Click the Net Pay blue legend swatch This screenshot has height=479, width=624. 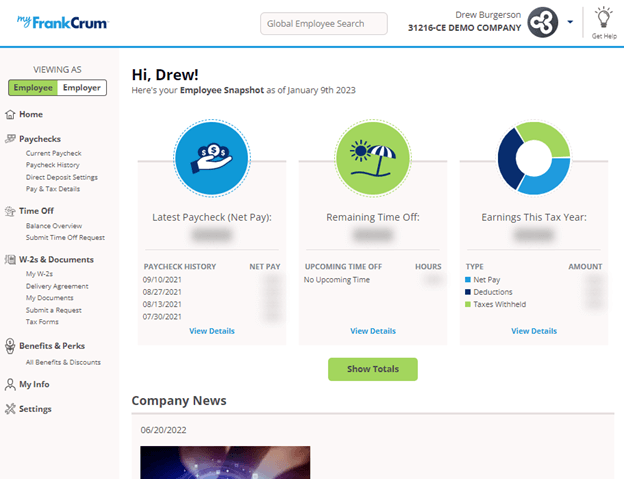468,280
